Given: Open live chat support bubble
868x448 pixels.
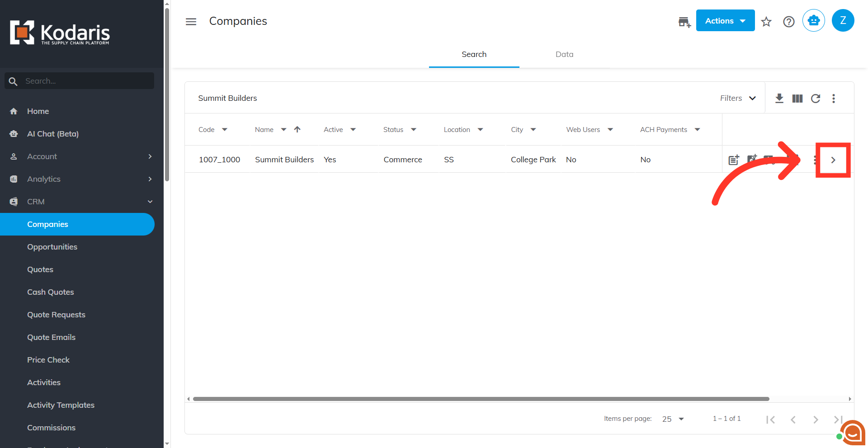Looking at the screenshot, I should 853,433.
